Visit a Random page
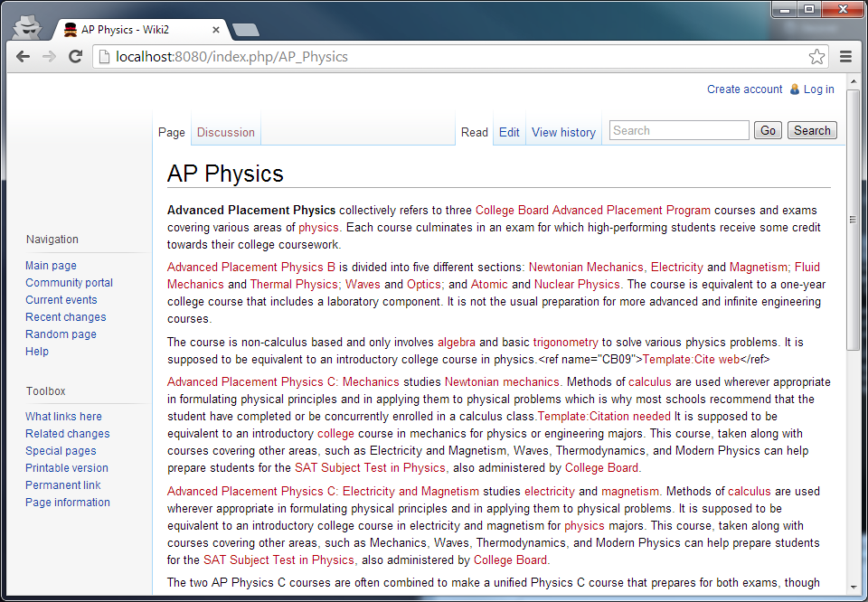 [x=61, y=334]
